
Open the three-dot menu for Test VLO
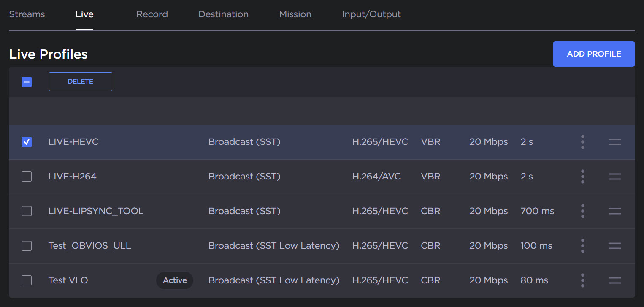tap(582, 280)
